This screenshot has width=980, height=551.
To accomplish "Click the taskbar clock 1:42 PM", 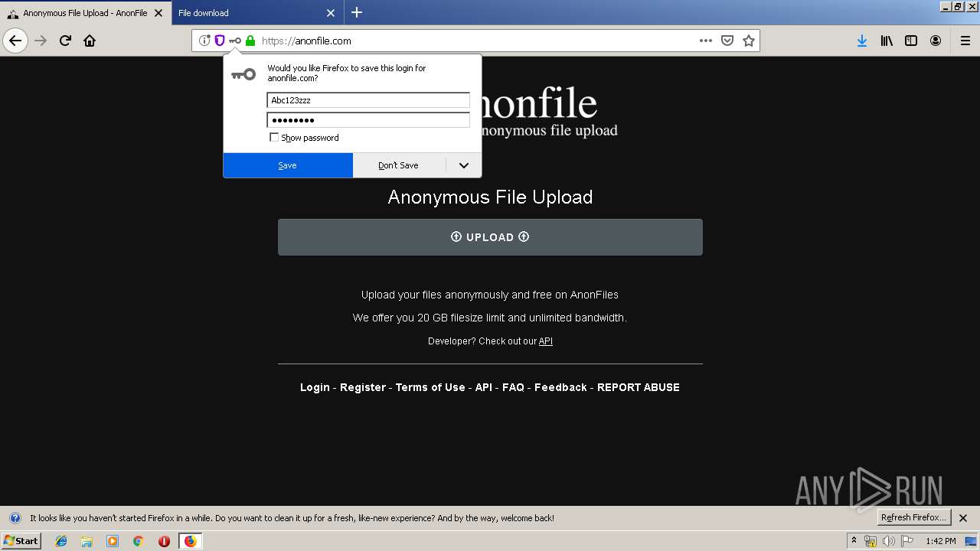I will point(941,541).
